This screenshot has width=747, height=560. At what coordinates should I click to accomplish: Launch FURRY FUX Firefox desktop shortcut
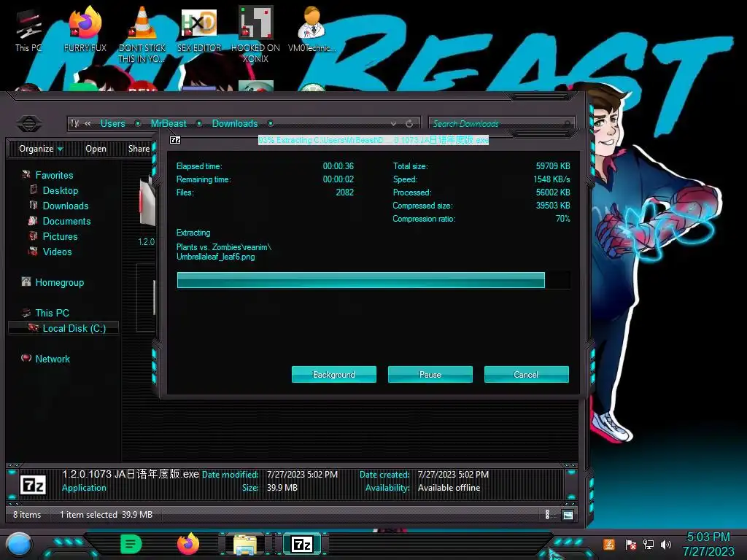coord(85,31)
